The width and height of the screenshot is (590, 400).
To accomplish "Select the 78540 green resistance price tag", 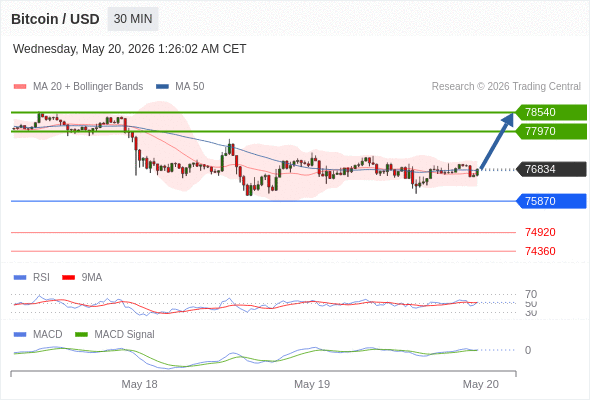I will [x=550, y=112].
